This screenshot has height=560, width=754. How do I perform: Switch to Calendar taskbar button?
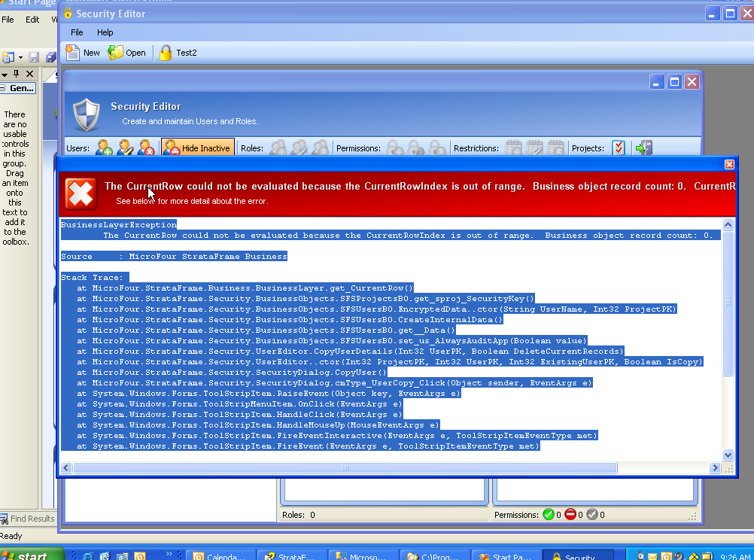(x=219, y=556)
